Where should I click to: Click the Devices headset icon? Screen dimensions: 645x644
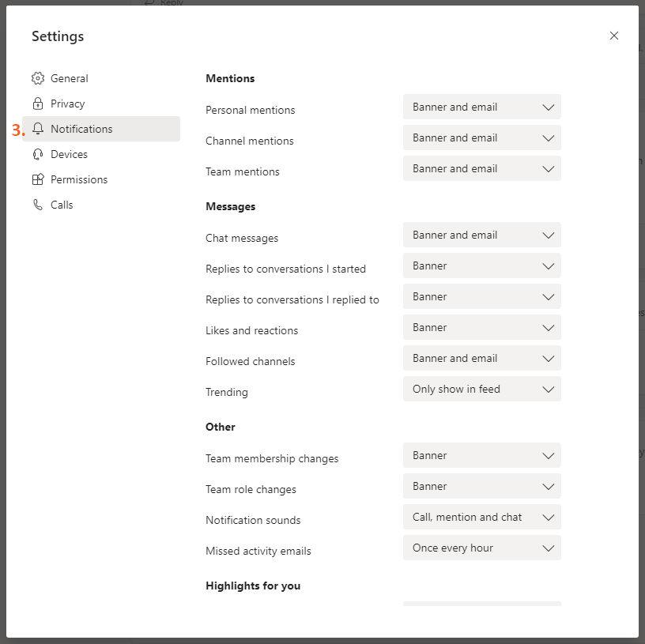point(37,154)
